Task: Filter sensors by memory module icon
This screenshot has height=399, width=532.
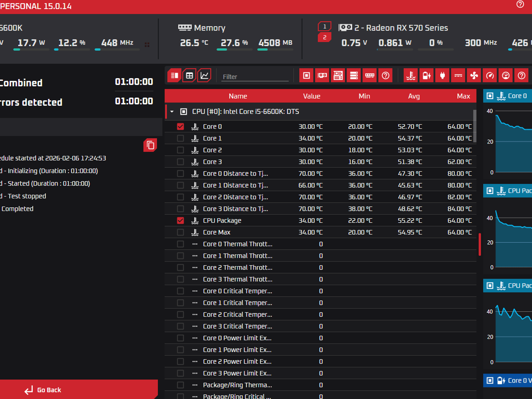Action: click(x=370, y=76)
